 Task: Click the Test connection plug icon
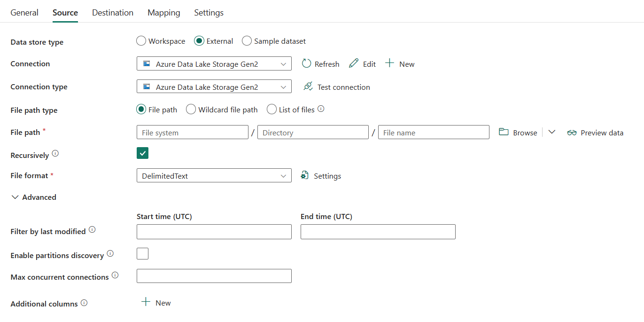(308, 86)
